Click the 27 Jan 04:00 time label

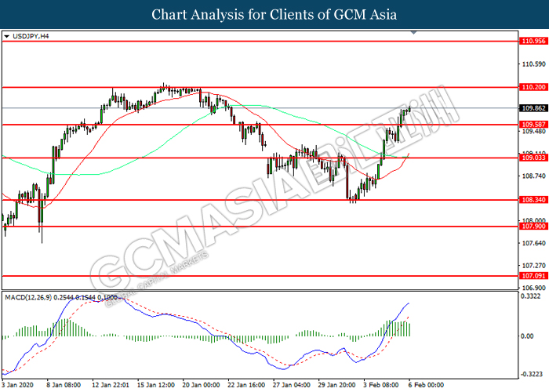292,385
